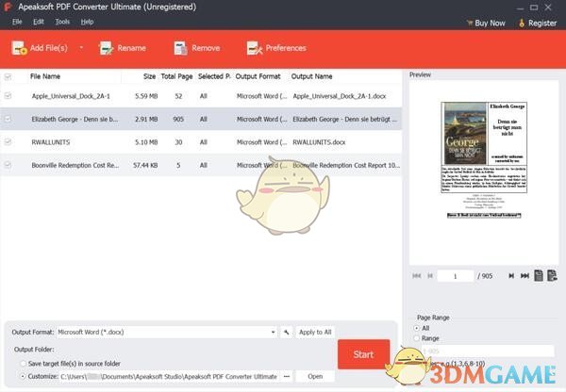This screenshot has height=392, width=566.
Task: Toggle Boonville Redemption Cost row checkbox
Action: click(8, 165)
